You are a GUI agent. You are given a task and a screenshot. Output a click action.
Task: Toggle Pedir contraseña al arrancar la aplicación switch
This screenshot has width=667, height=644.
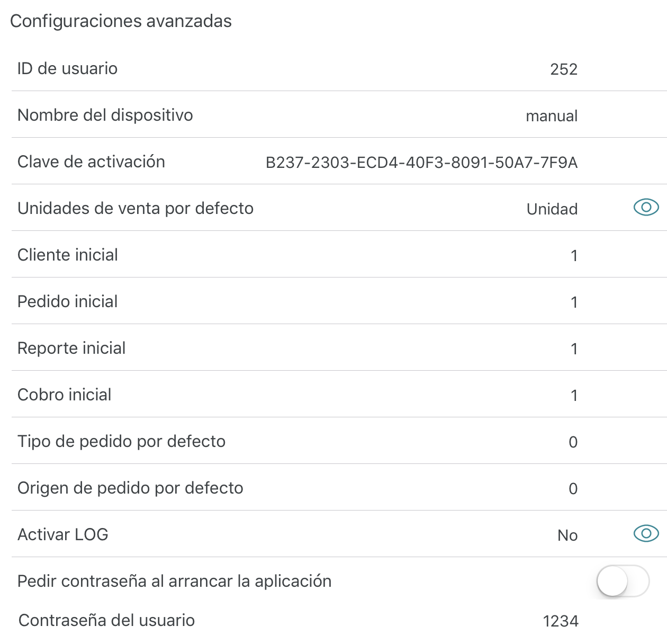tap(623, 581)
